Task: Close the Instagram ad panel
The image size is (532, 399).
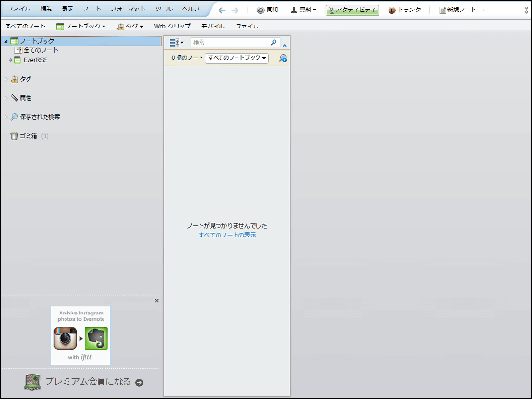Action: [157, 300]
